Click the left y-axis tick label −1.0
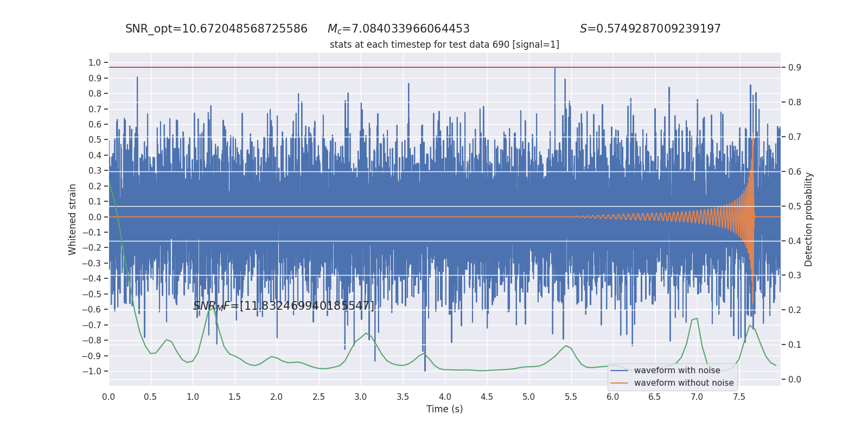The height and width of the screenshot is (434, 868). [92, 371]
